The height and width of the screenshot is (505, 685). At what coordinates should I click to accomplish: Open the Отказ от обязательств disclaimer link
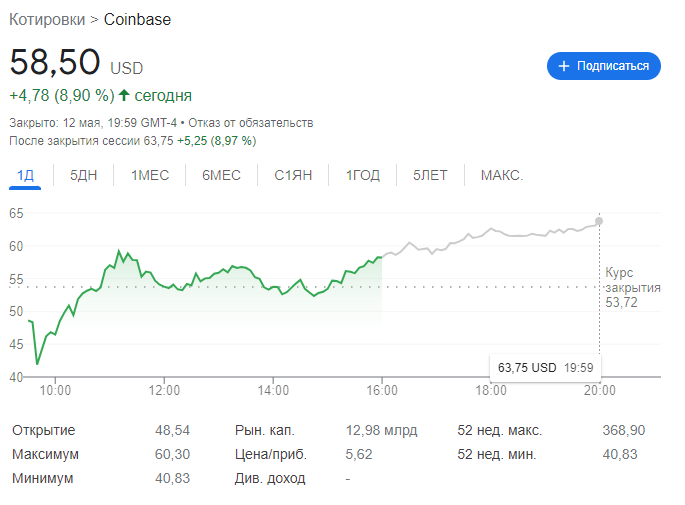coord(258,122)
